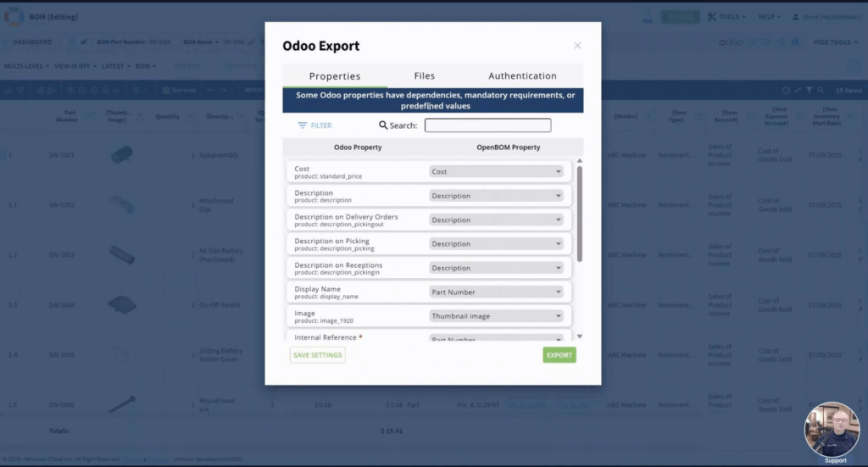Click the save disk icon near Hide Tools

coord(795,42)
